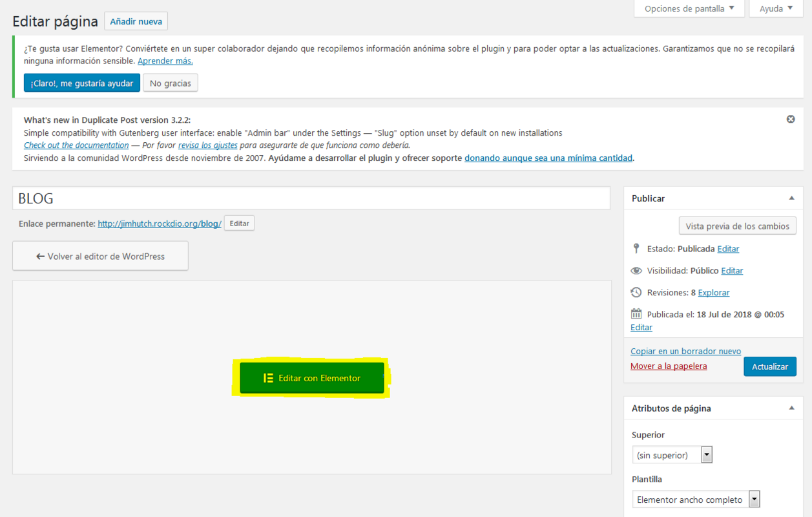The width and height of the screenshot is (812, 517).
Task: Click Copiar en un borrador nuevo
Action: click(x=686, y=352)
